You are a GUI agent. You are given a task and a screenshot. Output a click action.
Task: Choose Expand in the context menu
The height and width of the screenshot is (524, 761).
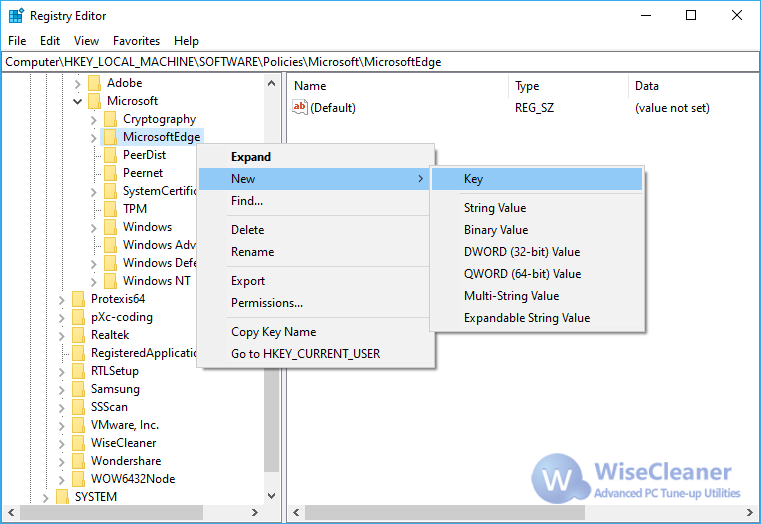[x=315, y=157]
